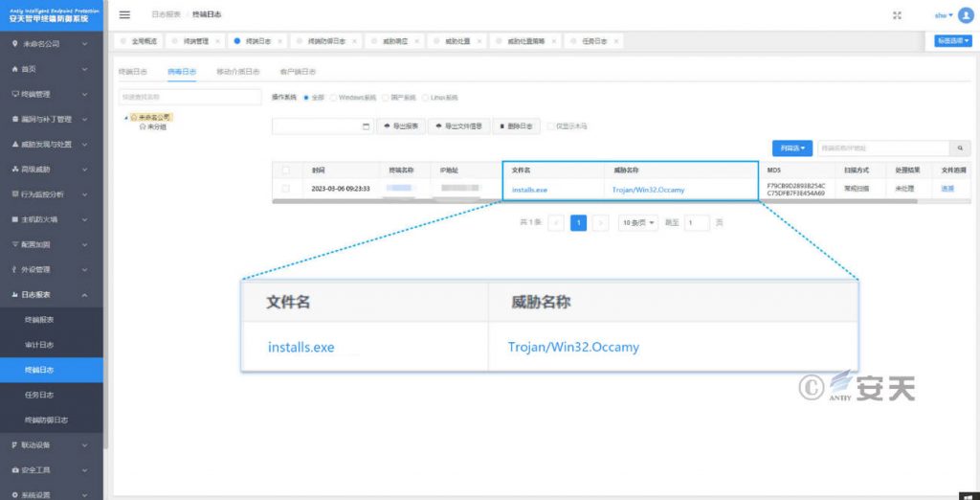Screen dimensions: 980x500
Task: Tick the 仅显示木马 checkbox
Action: (550, 126)
